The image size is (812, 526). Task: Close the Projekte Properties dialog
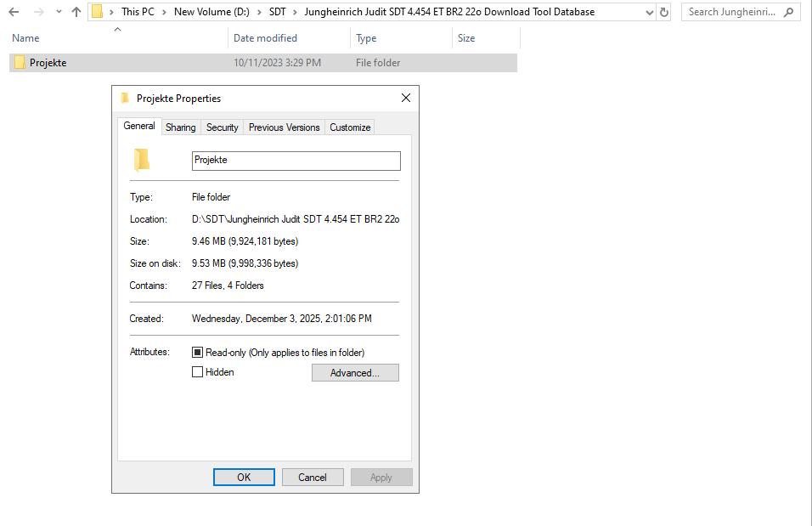click(x=406, y=98)
